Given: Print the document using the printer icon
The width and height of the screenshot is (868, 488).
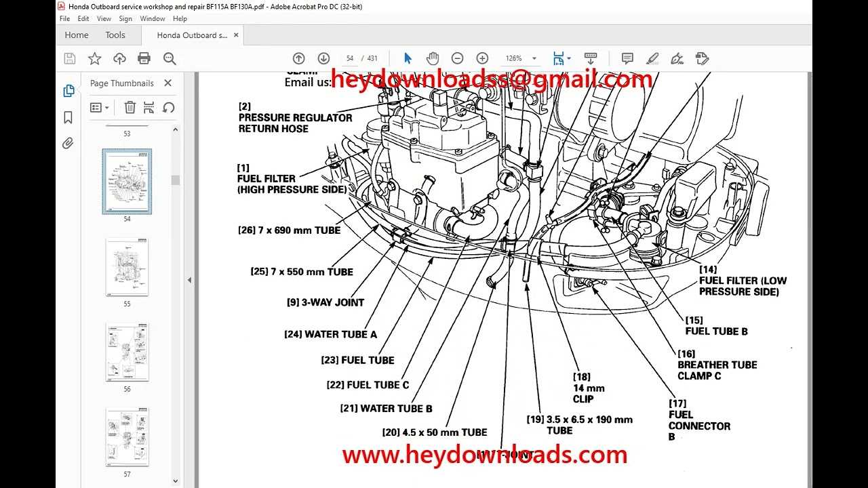Looking at the screenshot, I should [x=144, y=59].
